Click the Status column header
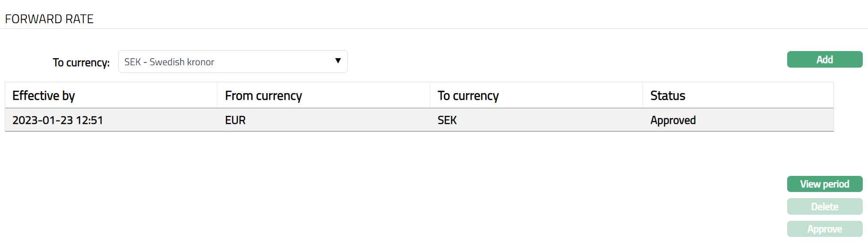This screenshot has height=244, width=868. (668, 96)
